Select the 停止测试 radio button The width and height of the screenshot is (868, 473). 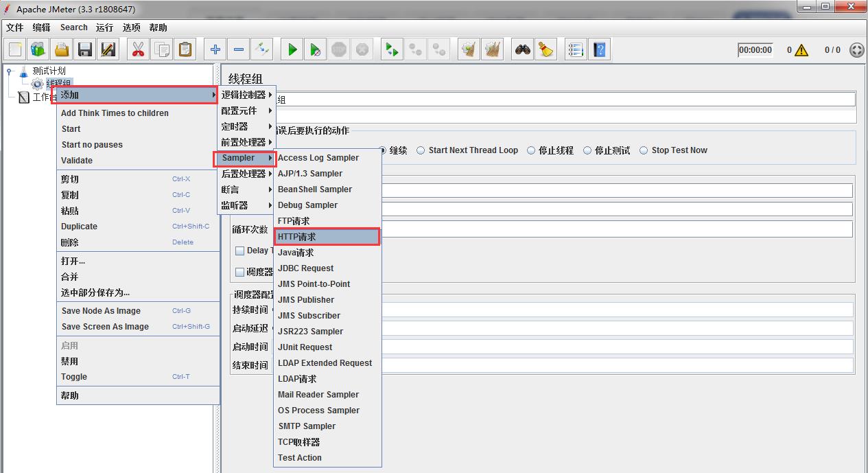coord(607,150)
